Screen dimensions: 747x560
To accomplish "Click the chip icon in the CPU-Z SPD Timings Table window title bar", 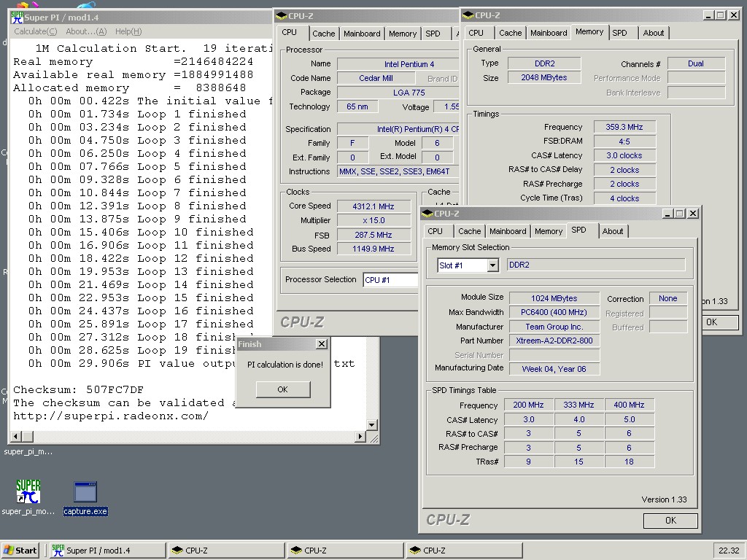I will point(427,214).
